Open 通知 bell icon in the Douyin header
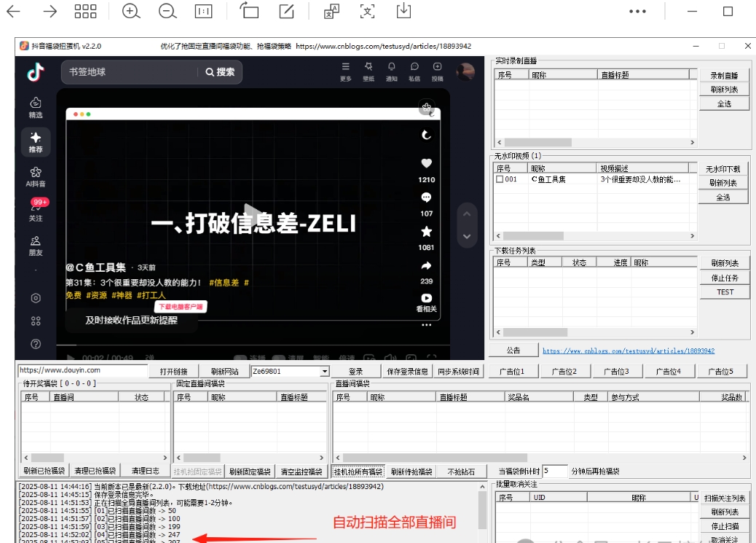The image size is (756, 543). tap(392, 71)
